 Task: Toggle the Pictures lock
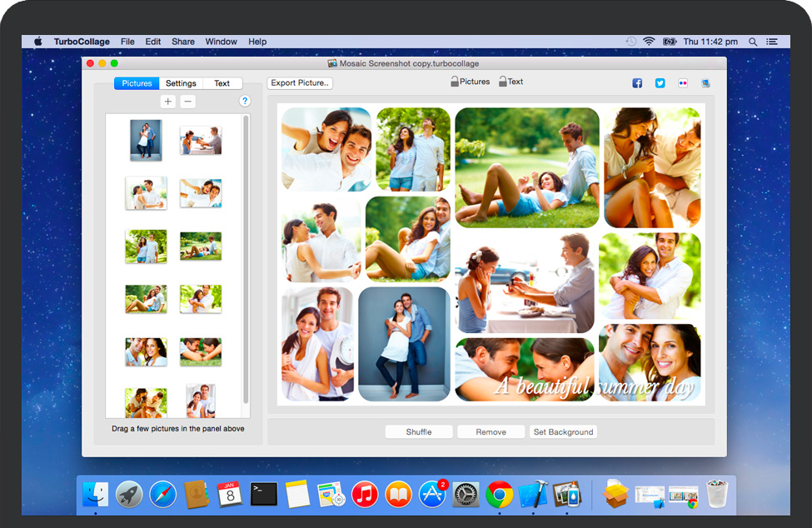coord(456,82)
